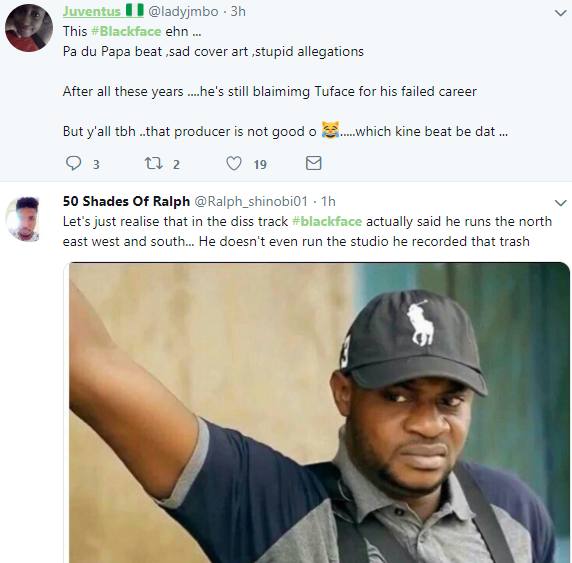Click the like count 19
The width and height of the screenshot is (572, 563).
(260, 165)
